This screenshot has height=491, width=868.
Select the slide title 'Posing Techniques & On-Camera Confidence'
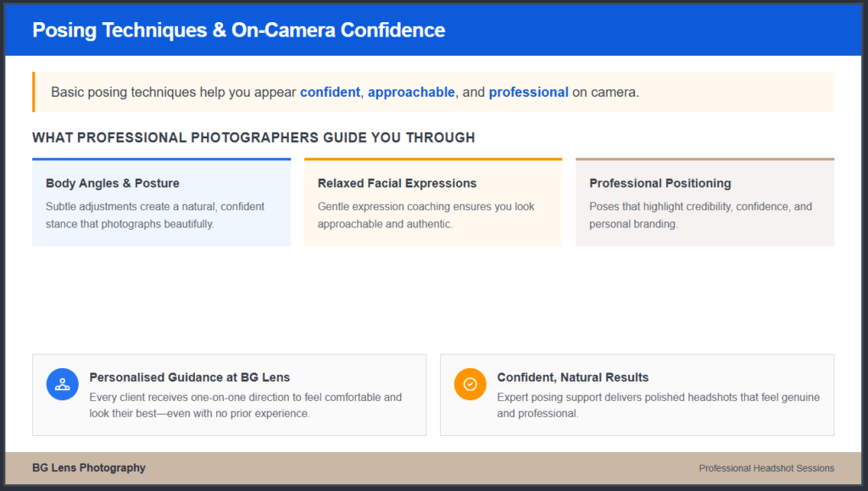[238, 30]
